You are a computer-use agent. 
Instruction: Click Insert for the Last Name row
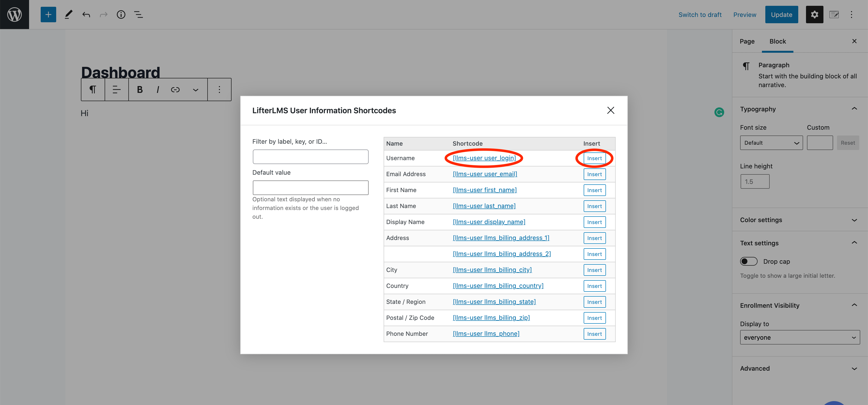(594, 206)
